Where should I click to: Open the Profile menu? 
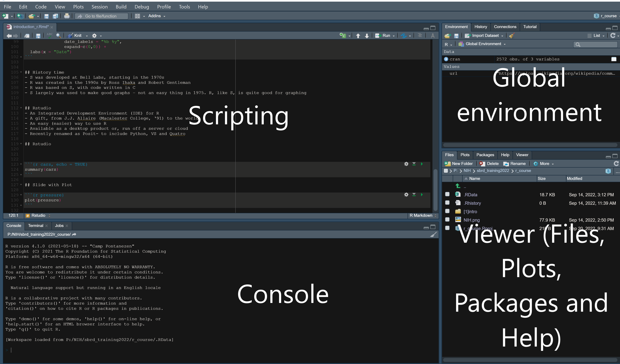[x=164, y=7]
